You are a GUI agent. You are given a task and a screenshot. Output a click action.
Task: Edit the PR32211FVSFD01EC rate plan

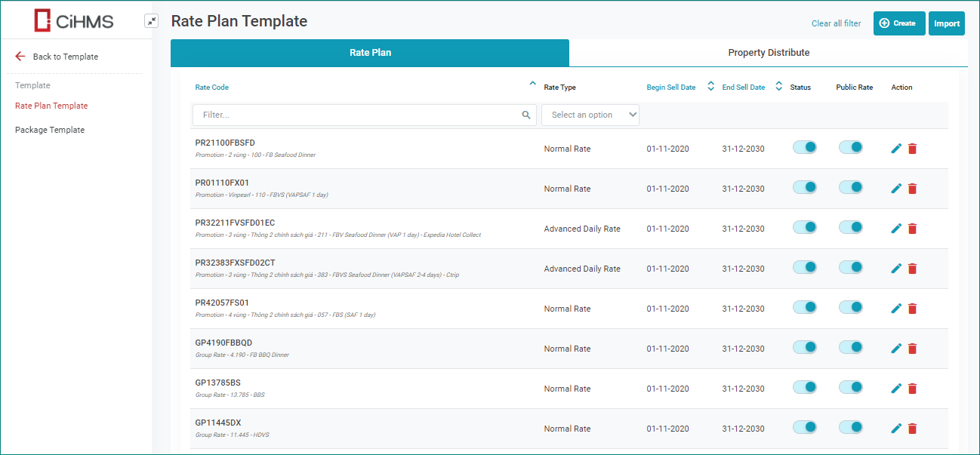[x=896, y=229]
